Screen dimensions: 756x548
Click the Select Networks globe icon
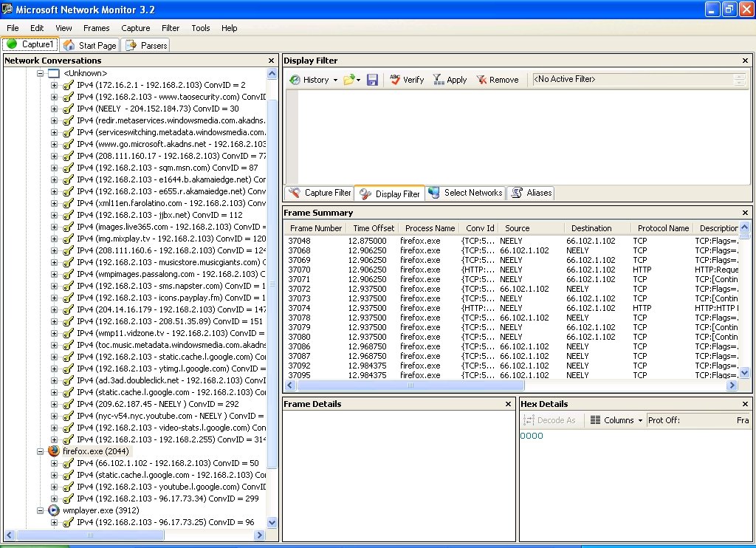[434, 193]
